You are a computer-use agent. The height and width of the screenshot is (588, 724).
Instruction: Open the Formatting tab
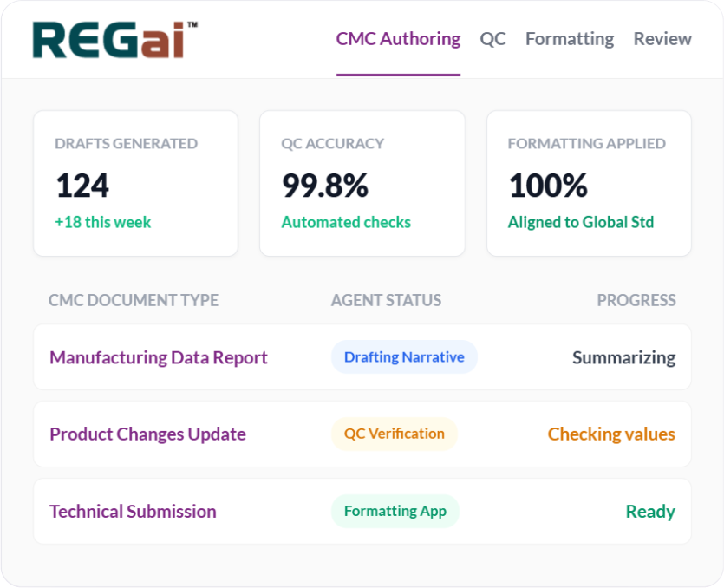tap(569, 39)
